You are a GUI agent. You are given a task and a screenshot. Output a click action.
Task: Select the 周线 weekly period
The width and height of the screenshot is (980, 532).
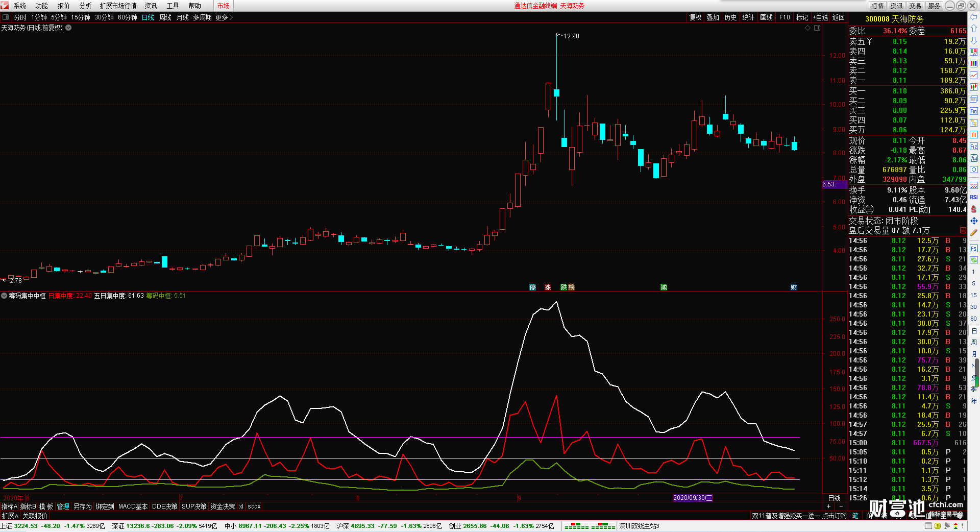(165, 17)
